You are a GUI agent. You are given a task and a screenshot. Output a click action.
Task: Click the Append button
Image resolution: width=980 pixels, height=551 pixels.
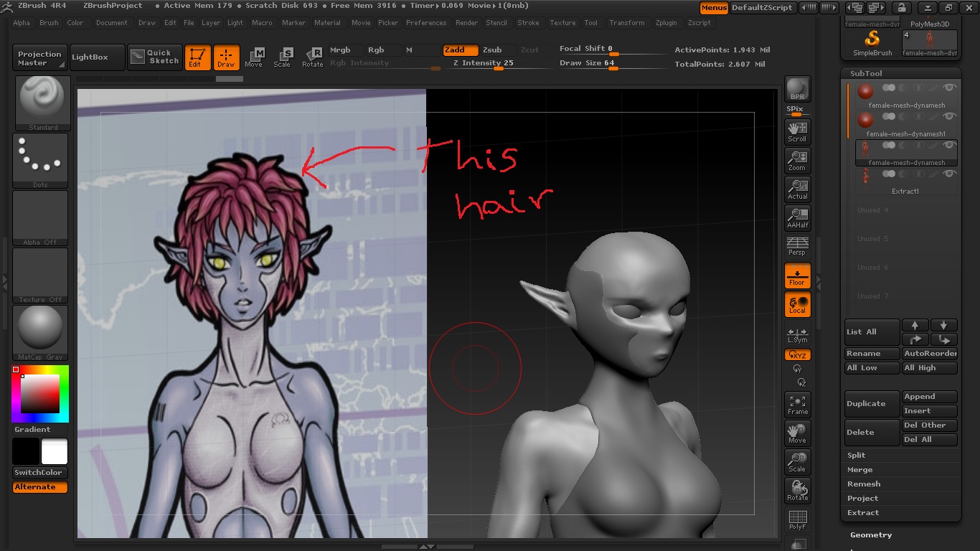(x=929, y=396)
